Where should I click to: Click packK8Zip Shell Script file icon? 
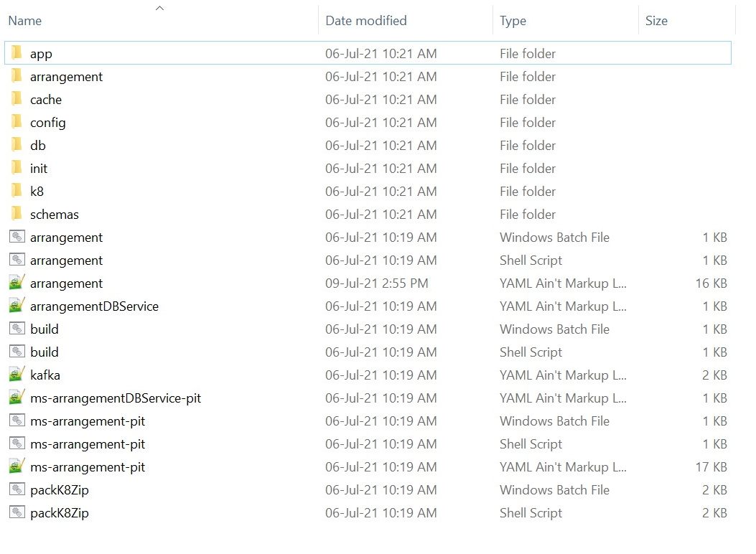pyautogui.click(x=17, y=512)
